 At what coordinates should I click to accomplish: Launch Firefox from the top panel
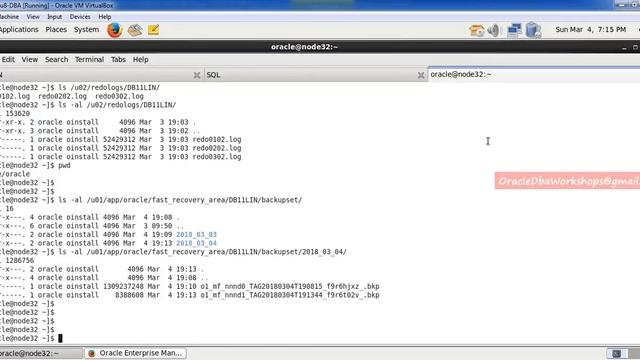115,30
